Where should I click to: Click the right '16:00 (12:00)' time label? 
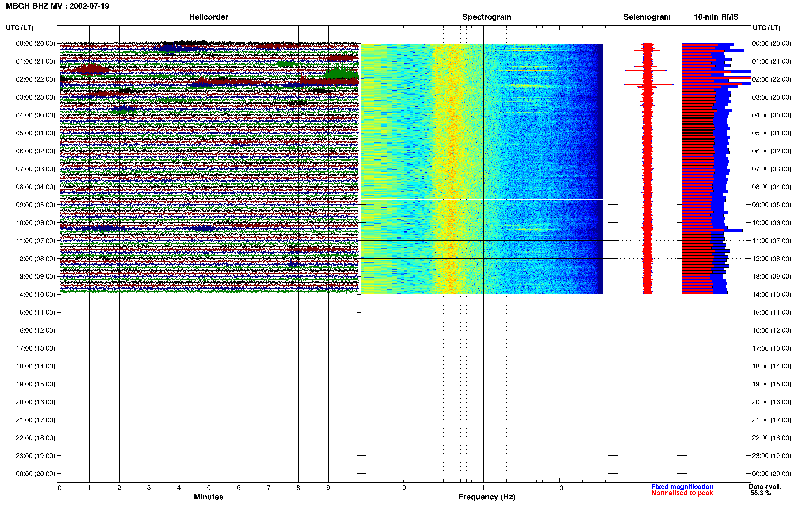pyautogui.click(x=772, y=330)
